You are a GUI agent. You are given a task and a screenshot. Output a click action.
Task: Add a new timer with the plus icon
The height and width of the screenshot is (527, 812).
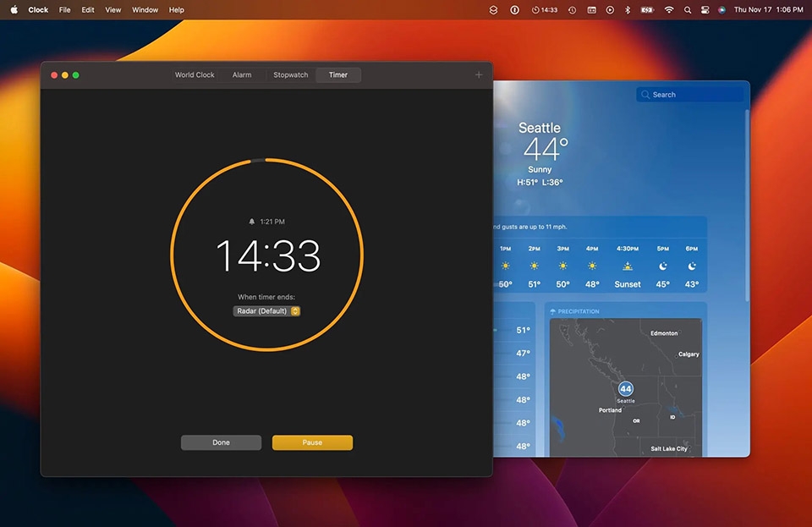tap(479, 74)
